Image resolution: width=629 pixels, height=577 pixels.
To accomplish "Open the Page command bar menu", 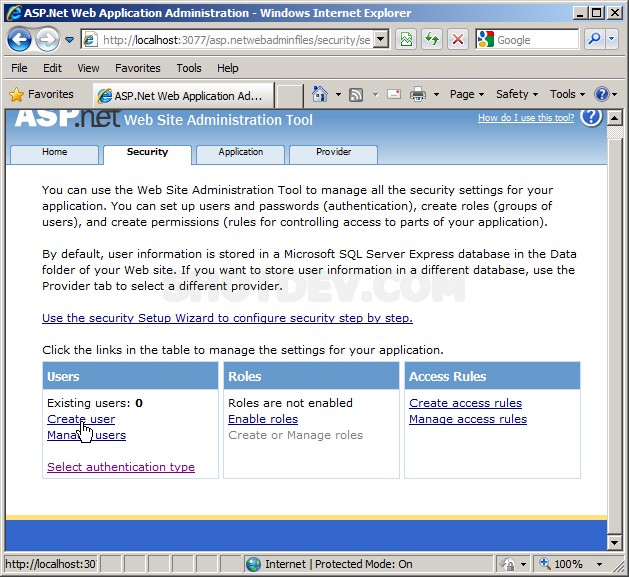I will pos(467,94).
